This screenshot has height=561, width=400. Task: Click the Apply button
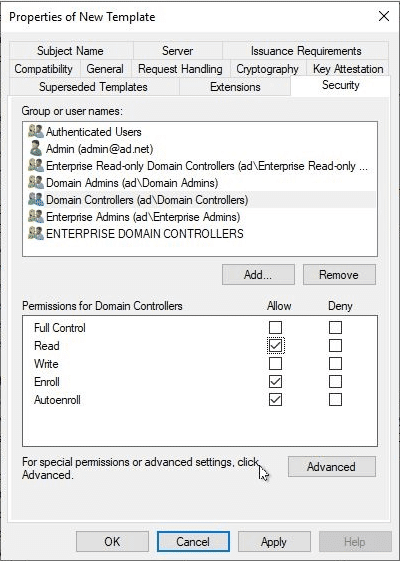point(274,542)
